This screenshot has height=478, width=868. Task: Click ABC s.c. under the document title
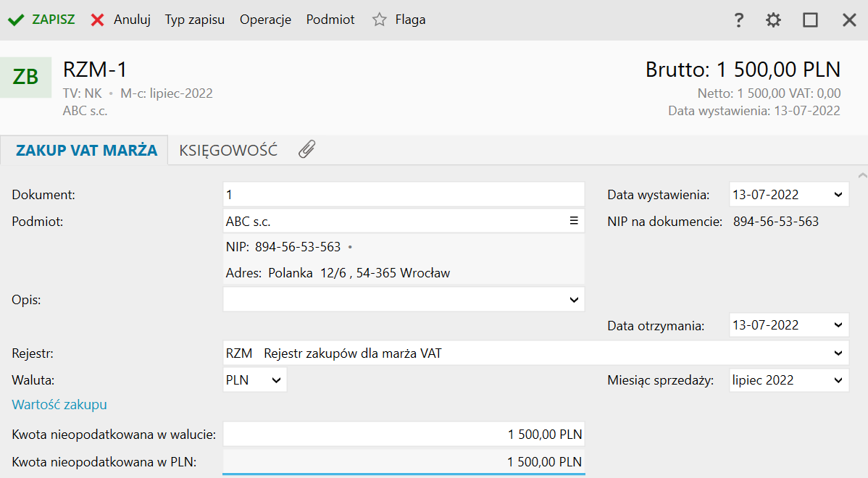point(85,111)
